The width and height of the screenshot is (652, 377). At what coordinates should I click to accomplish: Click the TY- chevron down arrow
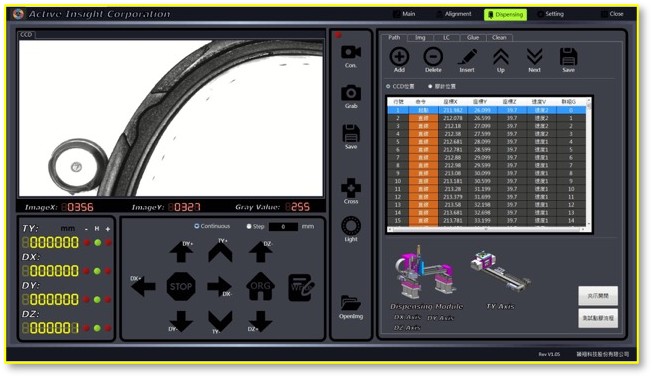tap(220, 321)
